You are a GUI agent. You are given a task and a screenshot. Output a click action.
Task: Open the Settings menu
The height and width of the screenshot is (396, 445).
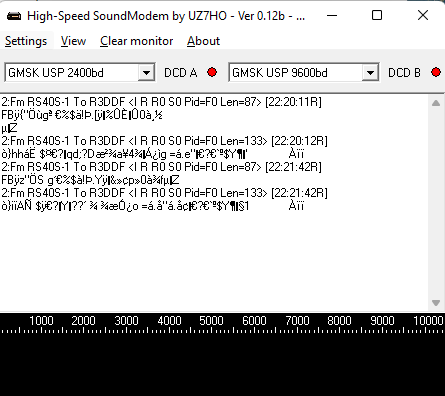coord(26,41)
